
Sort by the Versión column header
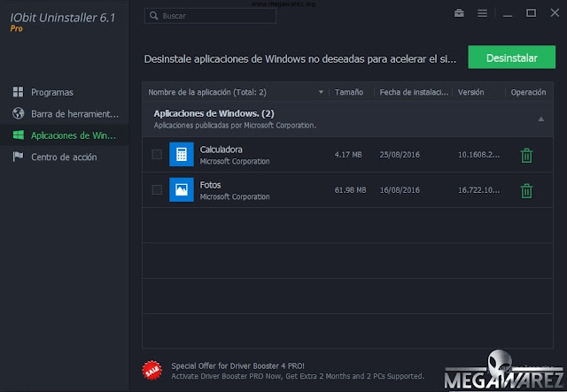(x=470, y=92)
